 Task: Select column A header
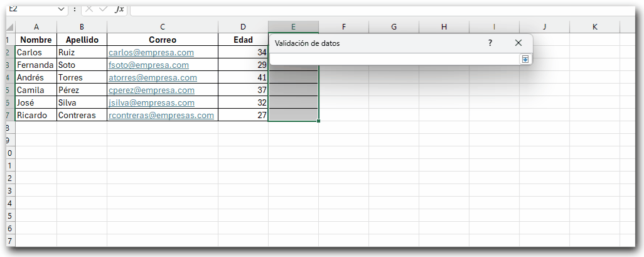[x=36, y=27]
